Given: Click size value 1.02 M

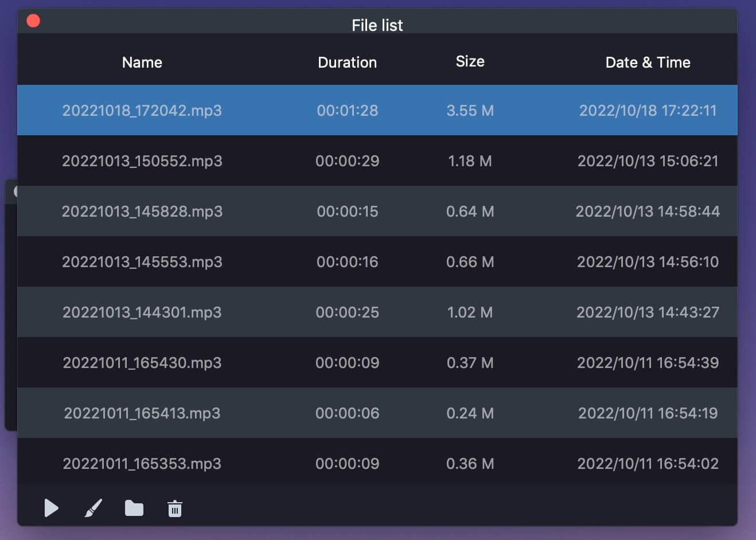Looking at the screenshot, I should tap(470, 312).
